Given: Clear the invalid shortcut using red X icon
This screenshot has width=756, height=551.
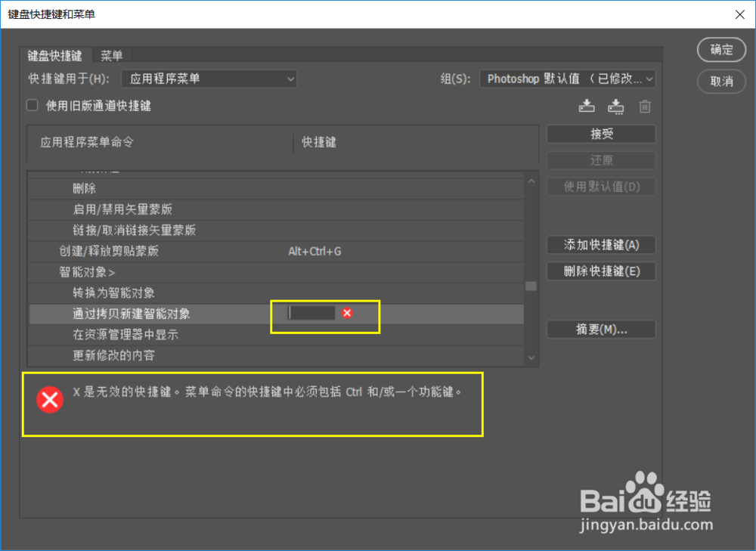Looking at the screenshot, I should point(346,312).
